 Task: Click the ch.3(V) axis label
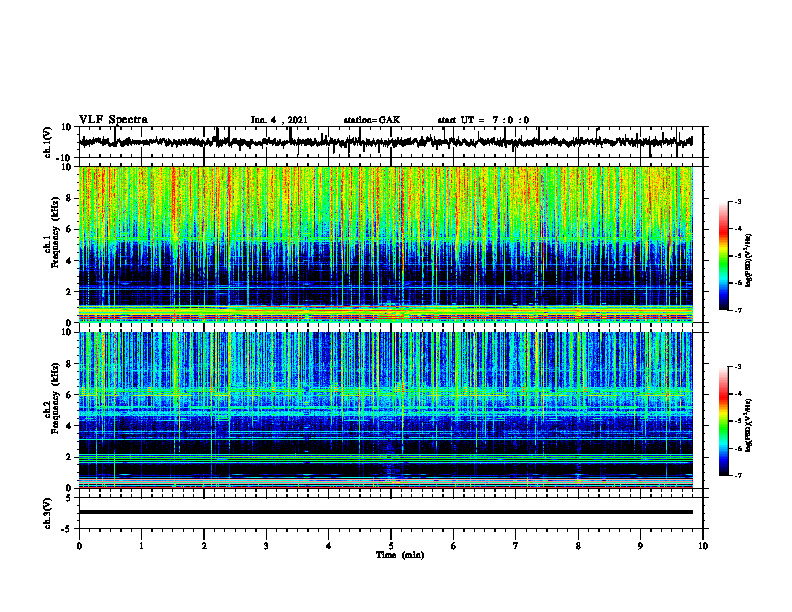tap(48, 513)
